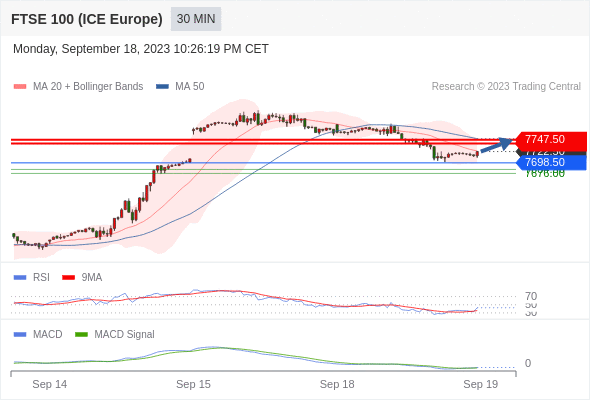Click the blue MACD legend swatch
Image resolution: width=590 pixels, height=400 pixels.
coord(20,335)
